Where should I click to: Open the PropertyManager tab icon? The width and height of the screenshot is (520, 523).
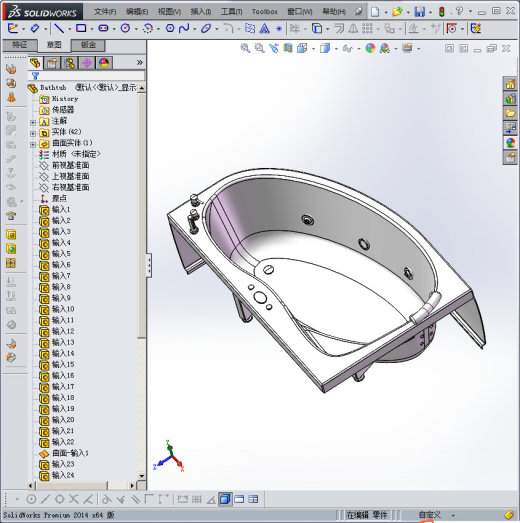pos(52,63)
